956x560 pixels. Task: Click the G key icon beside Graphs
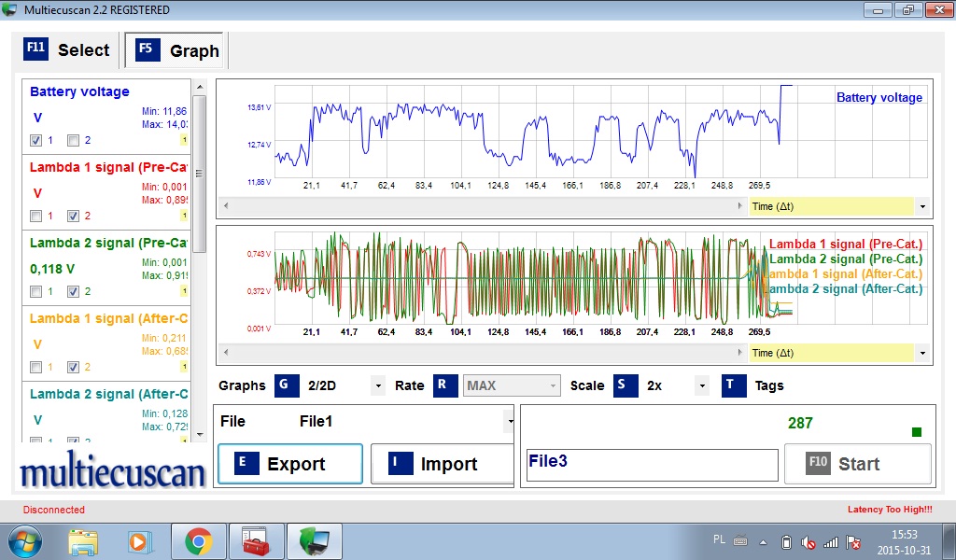287,385
